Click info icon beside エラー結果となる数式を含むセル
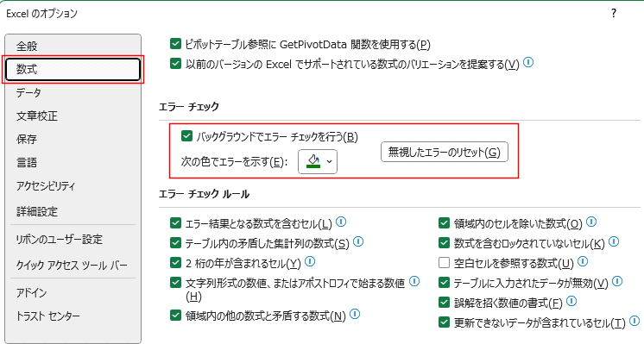Screen dimensions: 644x344 pos(341,222)
